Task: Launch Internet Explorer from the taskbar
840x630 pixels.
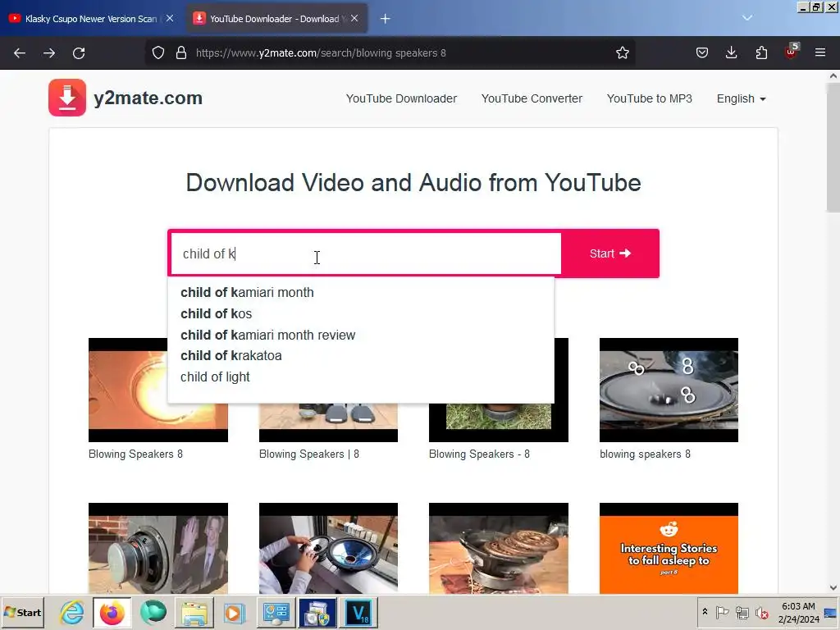Action: [x=72, y=612]
